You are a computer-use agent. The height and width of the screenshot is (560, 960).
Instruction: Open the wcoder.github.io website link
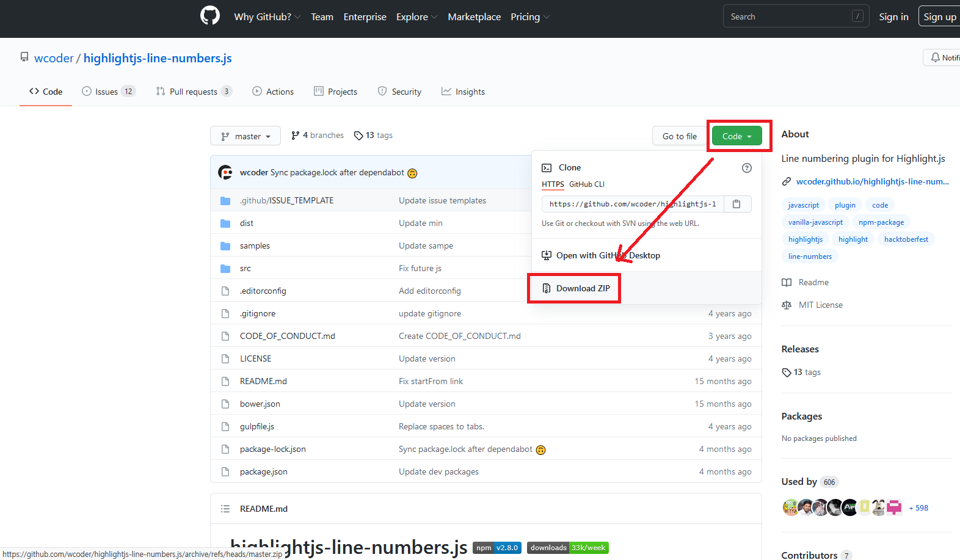[872, 181]
